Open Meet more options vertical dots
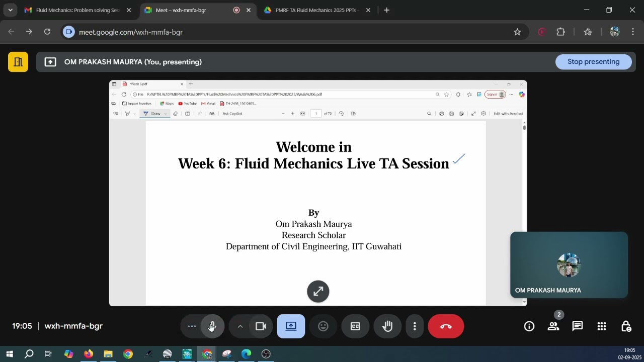Image resolution: width=644 pixels, height=362 pixels. (415, 326)
